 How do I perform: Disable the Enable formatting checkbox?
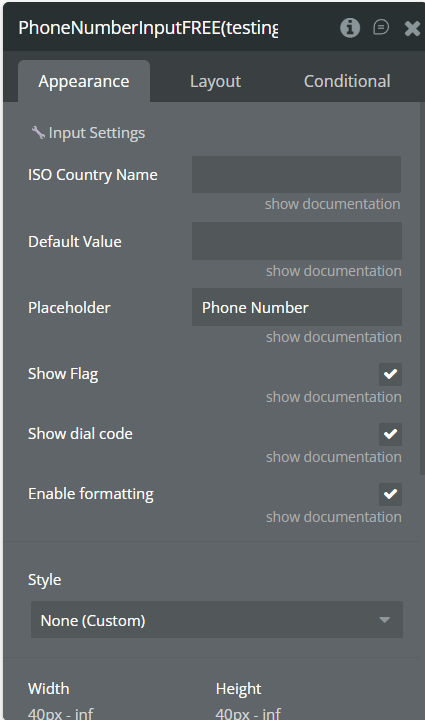click(390, 494)
